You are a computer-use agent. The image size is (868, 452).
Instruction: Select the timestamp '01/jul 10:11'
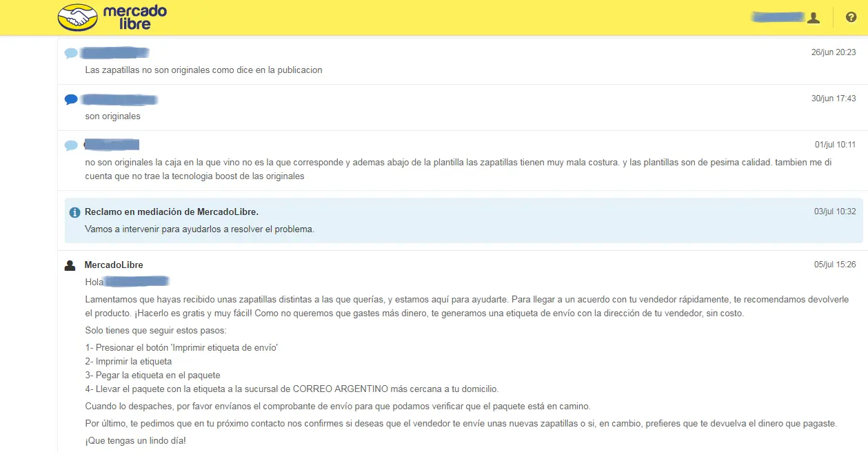click(x=835, y=145)
